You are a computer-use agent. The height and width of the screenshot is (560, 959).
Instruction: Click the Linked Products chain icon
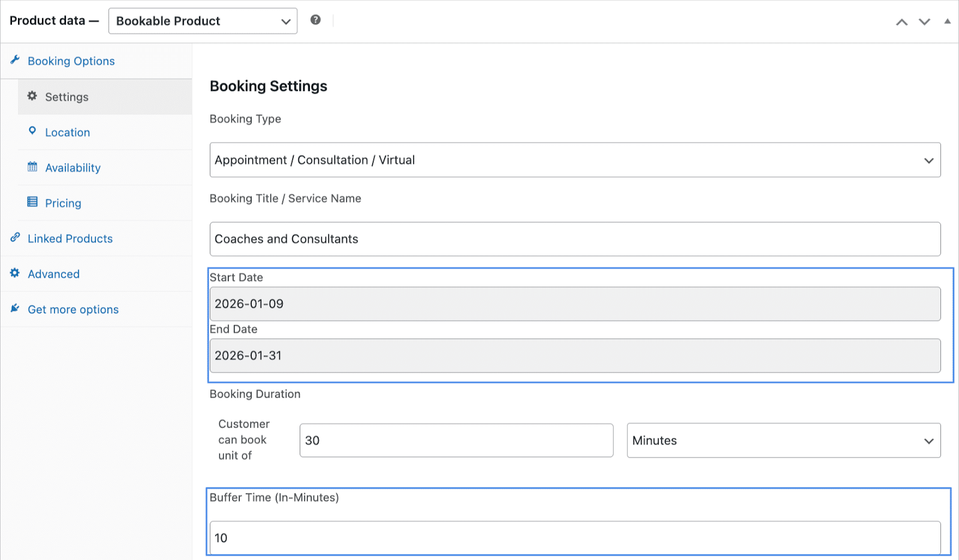pyautogui.click(x=15, y=237)
